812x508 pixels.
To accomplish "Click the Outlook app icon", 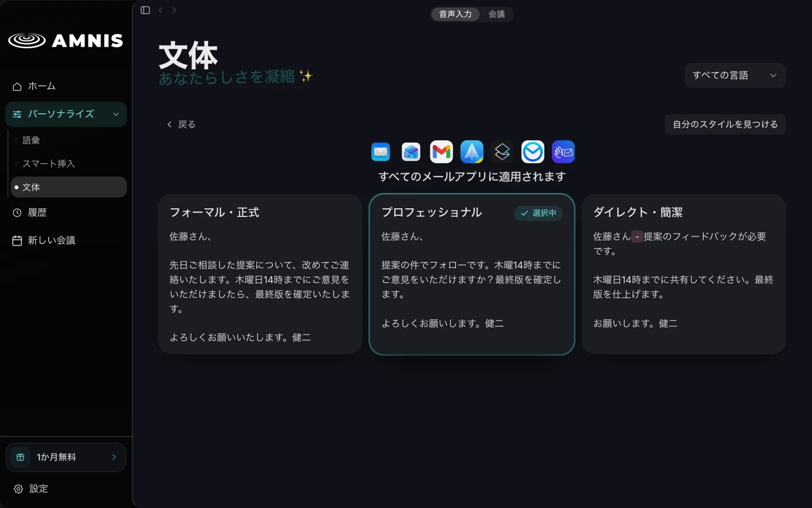I will (411, 151).
